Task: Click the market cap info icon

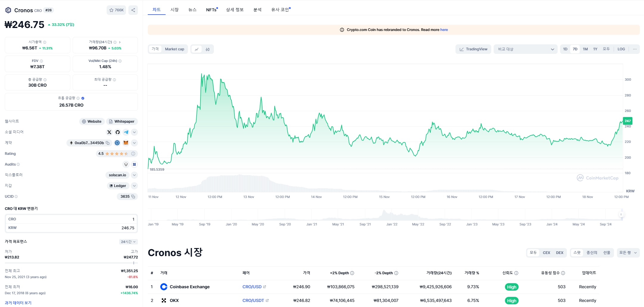Action: [x=45, y=42]
